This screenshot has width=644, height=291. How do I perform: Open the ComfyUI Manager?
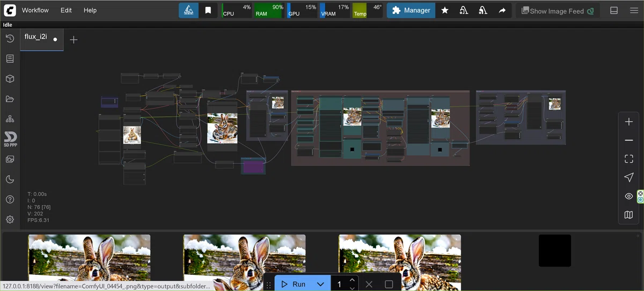click(x=411, y=10)
